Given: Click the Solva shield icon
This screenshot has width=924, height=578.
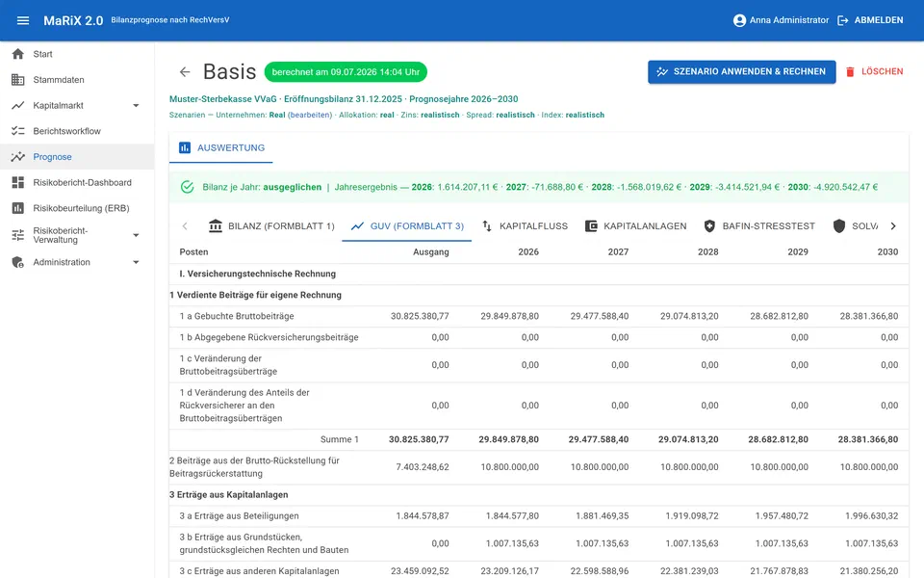Looking at the screenshot, I should (x=839, y=225).
